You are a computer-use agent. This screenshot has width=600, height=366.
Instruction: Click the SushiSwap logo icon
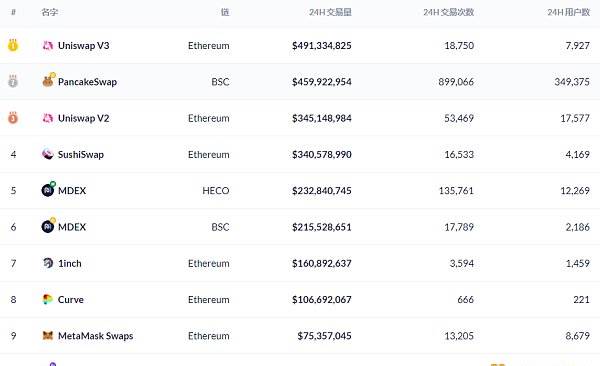[x=47, y=154]
